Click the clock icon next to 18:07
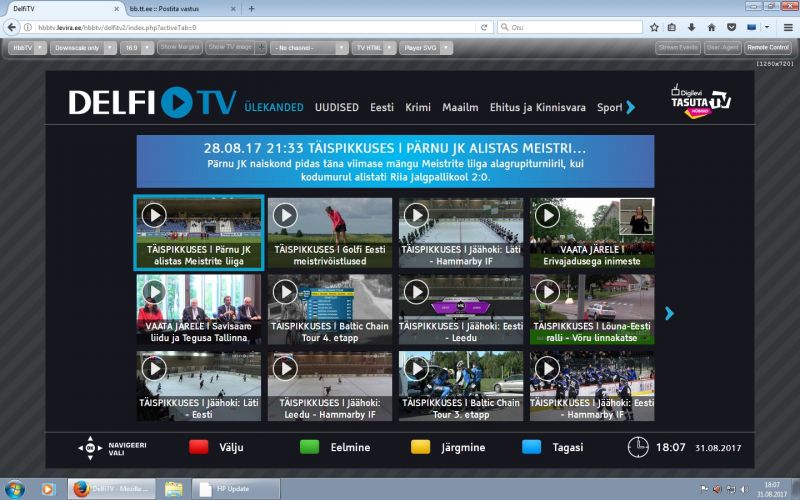The width and height of the screenshot is (800, 500). point(638,447)
